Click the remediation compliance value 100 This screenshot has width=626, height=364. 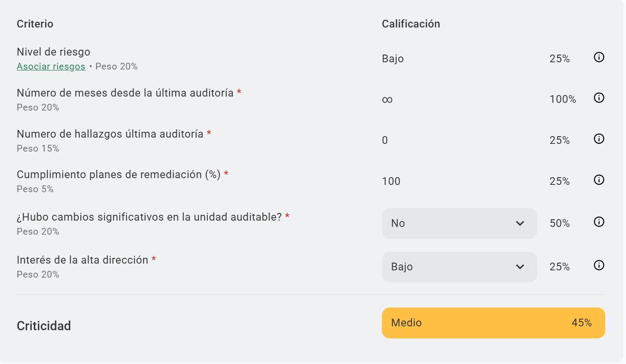point(391,182)
